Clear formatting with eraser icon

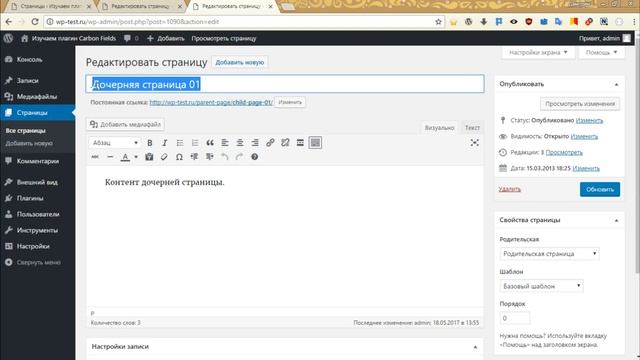coord(164,157)
